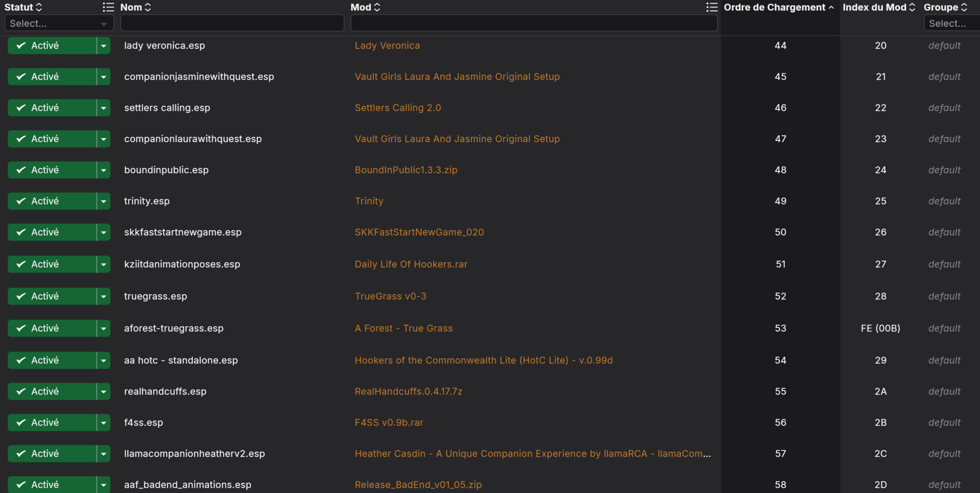The width and height of the screenshot is (980, 493).
Task: Select the f4ss.esp plugin name
Action: point(143,423)
